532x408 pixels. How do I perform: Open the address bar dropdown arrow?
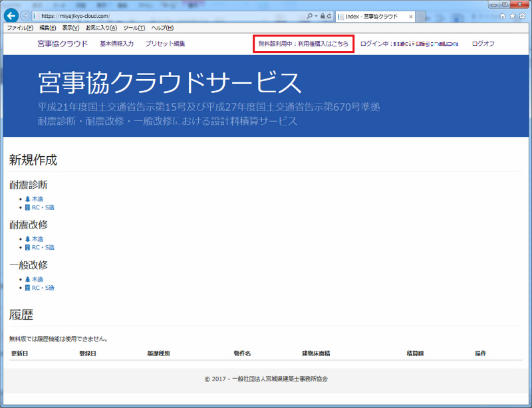316,16
